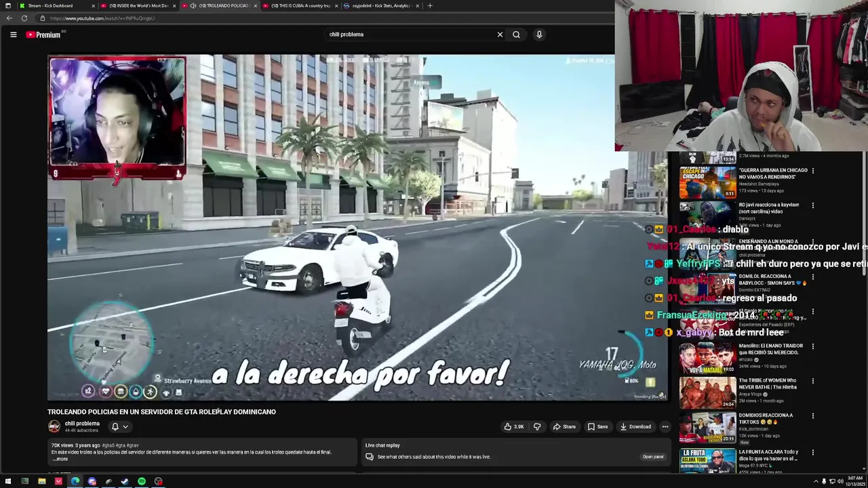Dislike the video with thumbs down

537,426
